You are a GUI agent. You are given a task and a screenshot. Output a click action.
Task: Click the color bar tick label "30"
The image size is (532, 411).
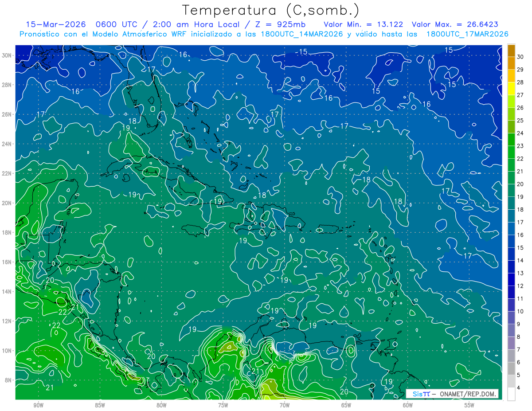point(520,56)
